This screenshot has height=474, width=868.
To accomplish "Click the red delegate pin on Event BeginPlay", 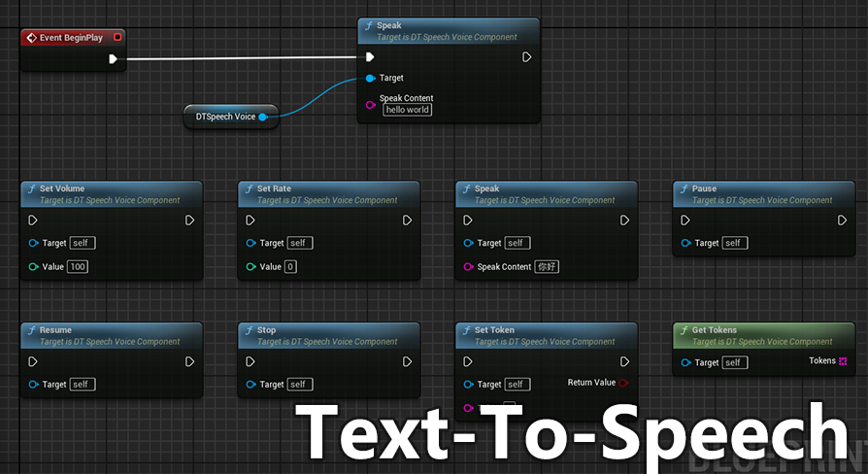I will tap(117, 38).
